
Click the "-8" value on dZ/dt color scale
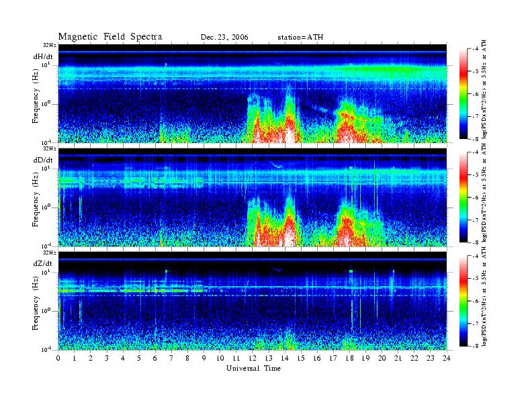(x=476, y=346)
